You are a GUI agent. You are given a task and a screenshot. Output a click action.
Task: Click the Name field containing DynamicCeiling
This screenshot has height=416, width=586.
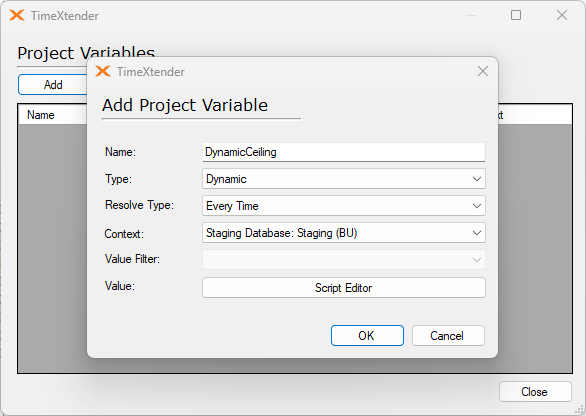pos(343,152)
